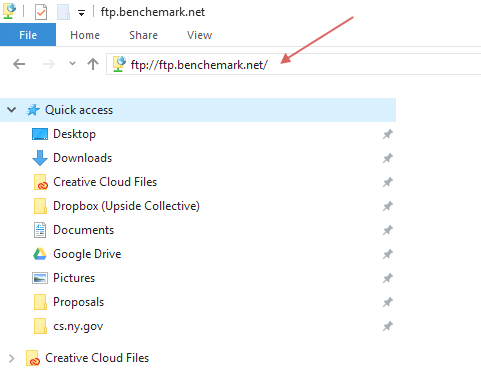
Task: Open the recent locations dropdown
Action: click(x=72, y=63)
